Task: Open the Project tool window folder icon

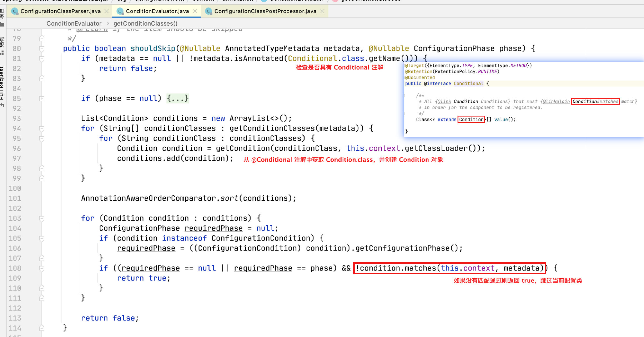Action: tap(2, 24)
